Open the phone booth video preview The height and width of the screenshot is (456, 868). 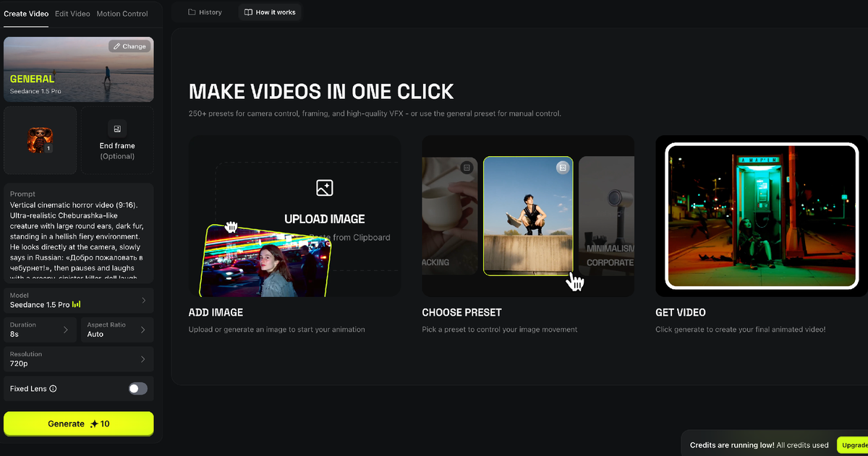click(x=761, y=216)
